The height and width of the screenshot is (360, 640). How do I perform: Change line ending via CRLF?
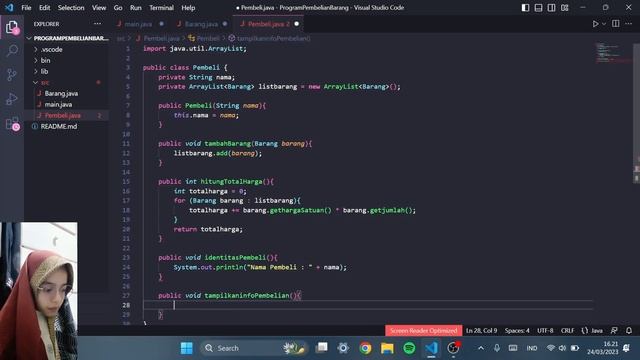(567, 331)
